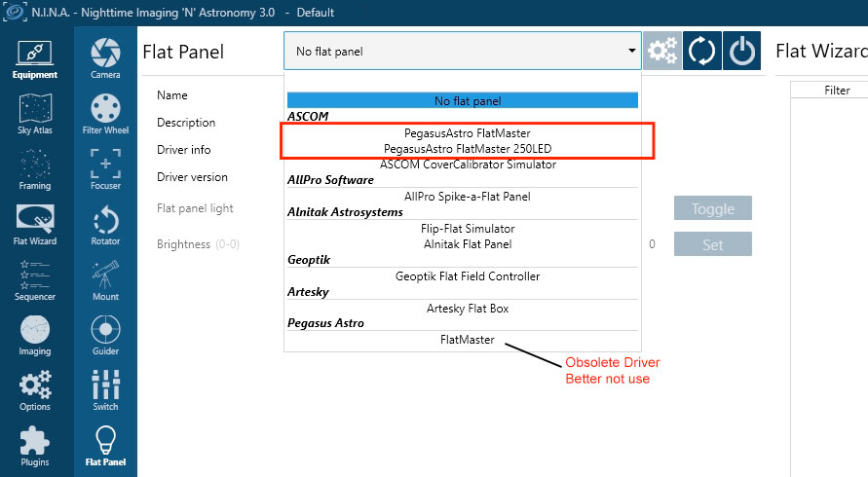Open the Sky Atlas section
Image resolution: width=868 pixels, height=477 pixels.
35,114
